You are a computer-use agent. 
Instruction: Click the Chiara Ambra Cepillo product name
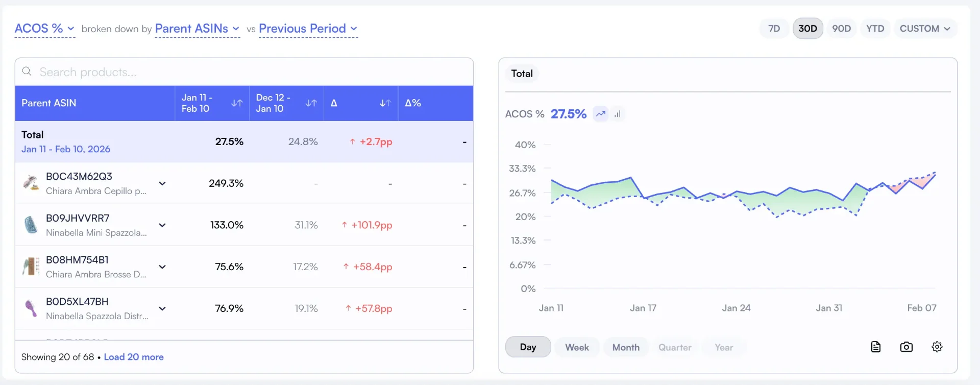tap(96, 191)
